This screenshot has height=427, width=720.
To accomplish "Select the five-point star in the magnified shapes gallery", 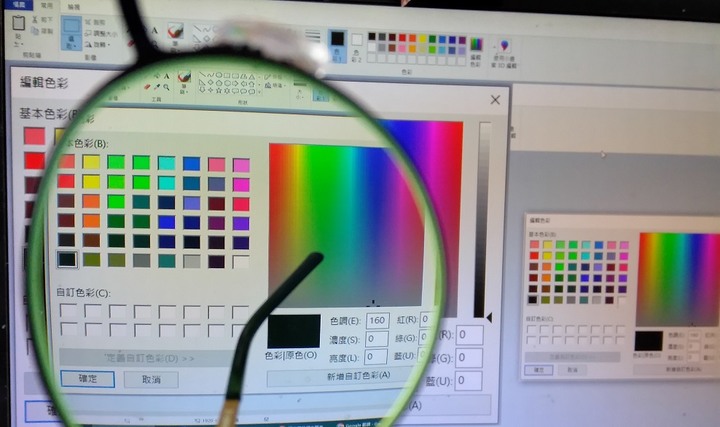I will point(219,90).
